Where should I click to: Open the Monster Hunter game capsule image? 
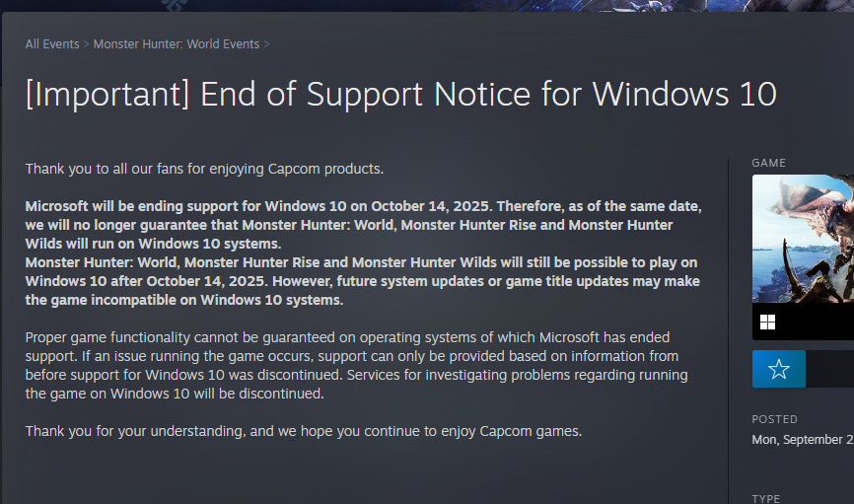click(x=803, y=239)
